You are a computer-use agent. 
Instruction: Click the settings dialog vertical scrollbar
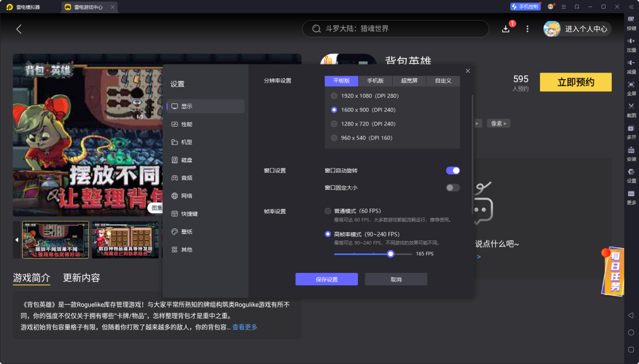[x=473, y=154]
